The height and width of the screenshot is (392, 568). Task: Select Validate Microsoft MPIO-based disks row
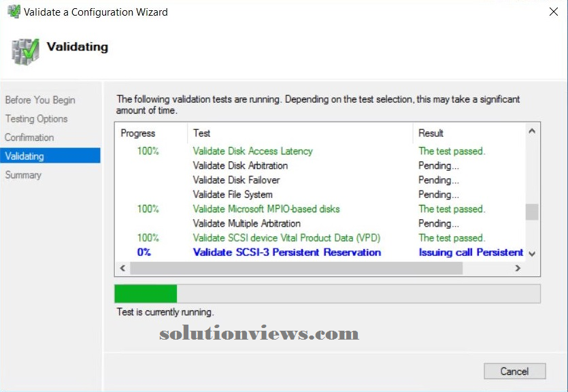pos(320,209)
